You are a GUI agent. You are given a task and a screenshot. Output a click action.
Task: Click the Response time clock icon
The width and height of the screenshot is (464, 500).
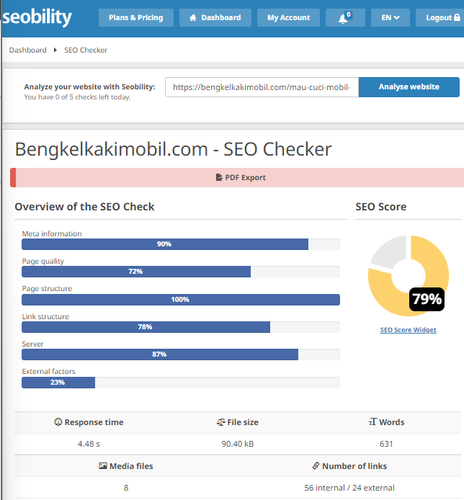[x=58, y=422]
